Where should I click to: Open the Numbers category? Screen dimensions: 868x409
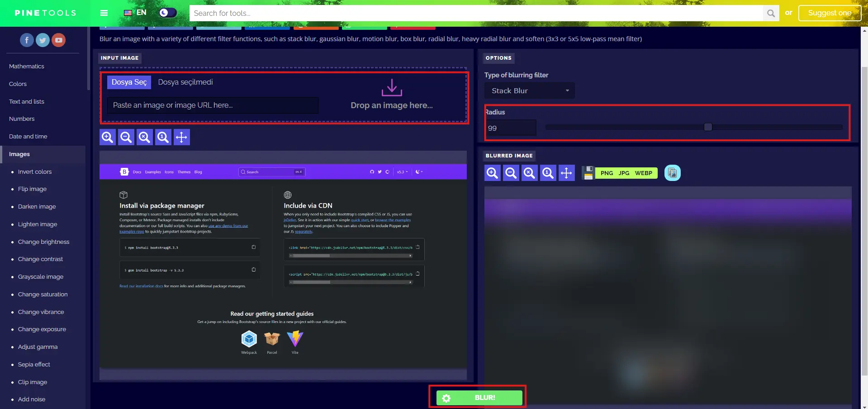pyautogui.click(x=22, y=119)
